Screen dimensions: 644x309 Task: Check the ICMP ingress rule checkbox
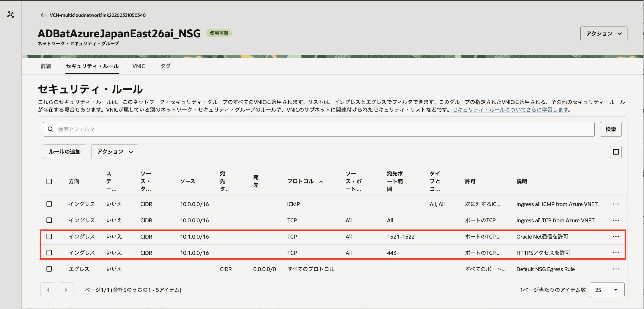tap(49, 204)
